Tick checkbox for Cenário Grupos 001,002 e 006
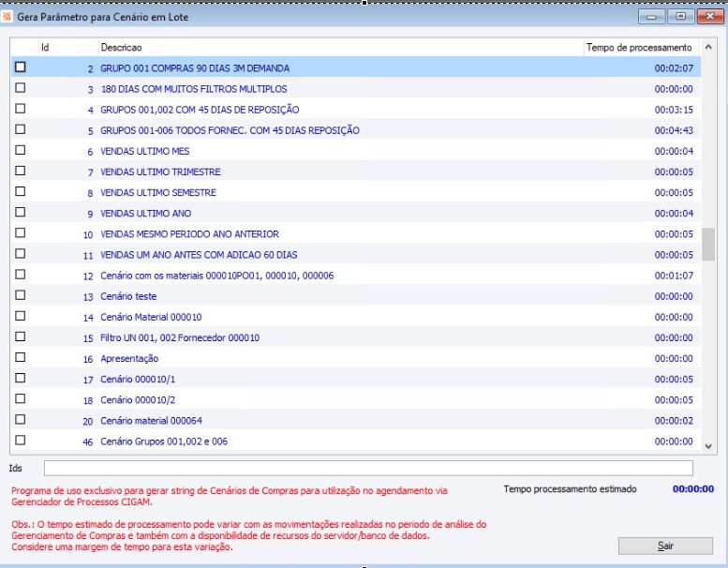This screenshot has height=568, width=728. [x=20, y=441]
